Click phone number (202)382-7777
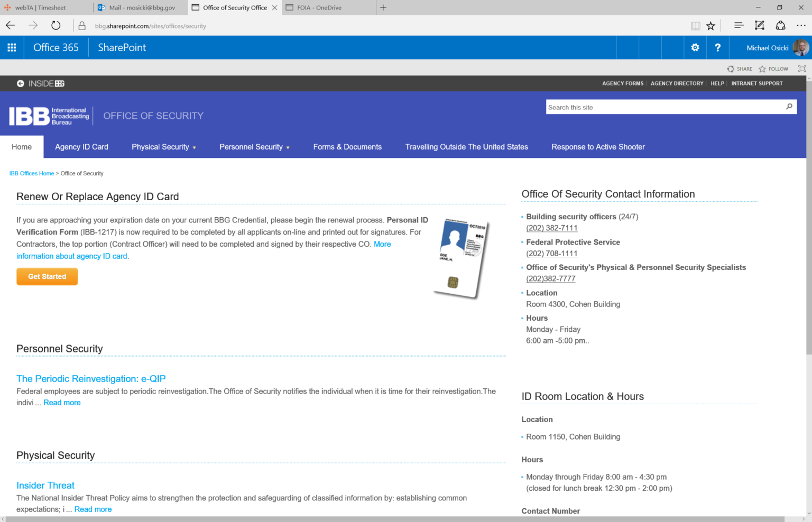 551,279
